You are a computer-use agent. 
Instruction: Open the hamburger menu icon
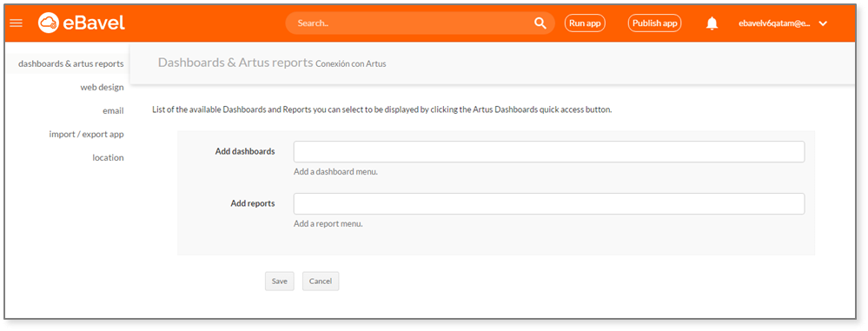[16, 23]
